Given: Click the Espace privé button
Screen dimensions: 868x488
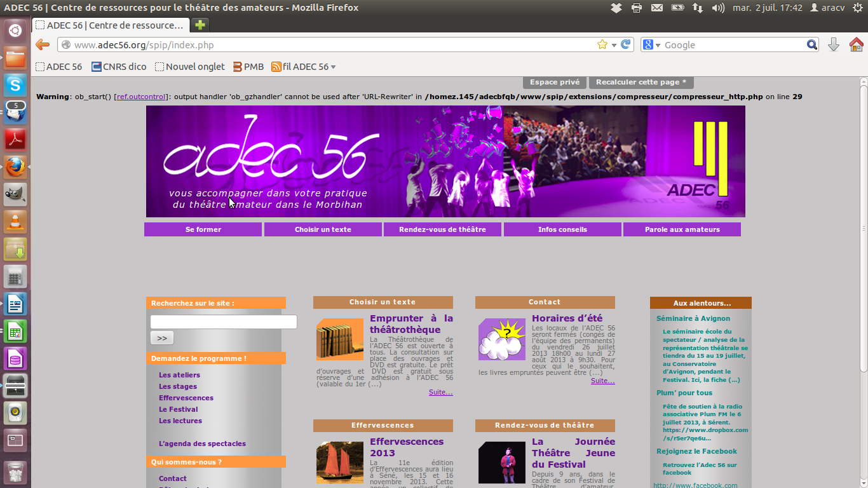Looking at the screenshot, I should [555, 83].
